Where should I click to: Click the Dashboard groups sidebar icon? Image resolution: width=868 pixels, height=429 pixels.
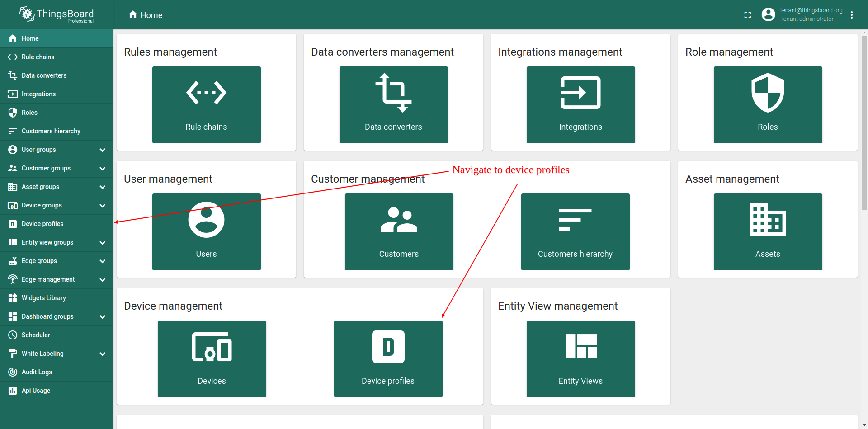point(13,316)
